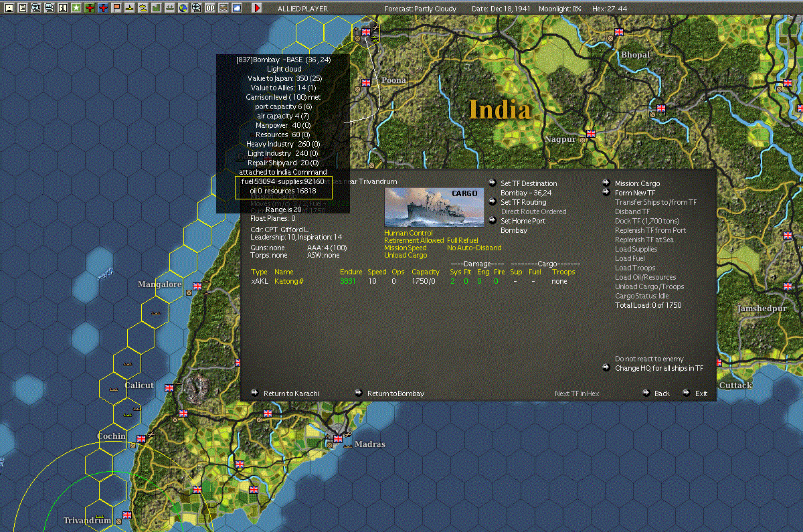The height and width of the screenshot is (532, 803).
Task: Click the Back button
Action: pyautogui.click(x=662, y=393)
